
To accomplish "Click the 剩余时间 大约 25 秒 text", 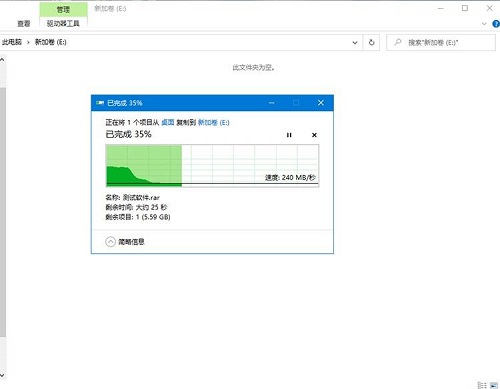I will click(x=136, y=207).
